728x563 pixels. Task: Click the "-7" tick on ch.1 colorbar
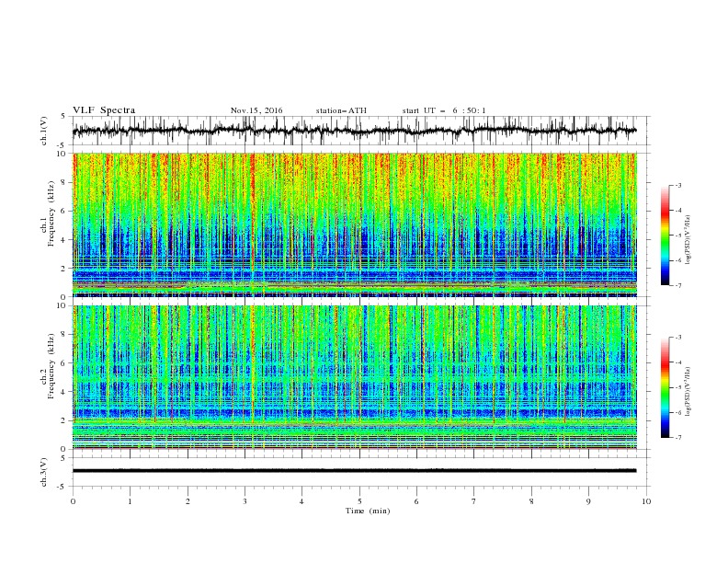click(677, 285)
